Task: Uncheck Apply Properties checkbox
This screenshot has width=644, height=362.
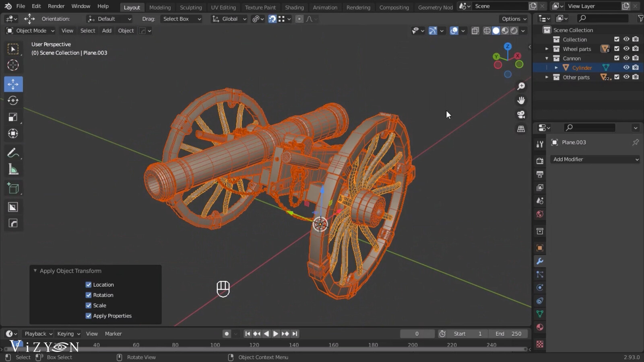Action: (89, 316)
